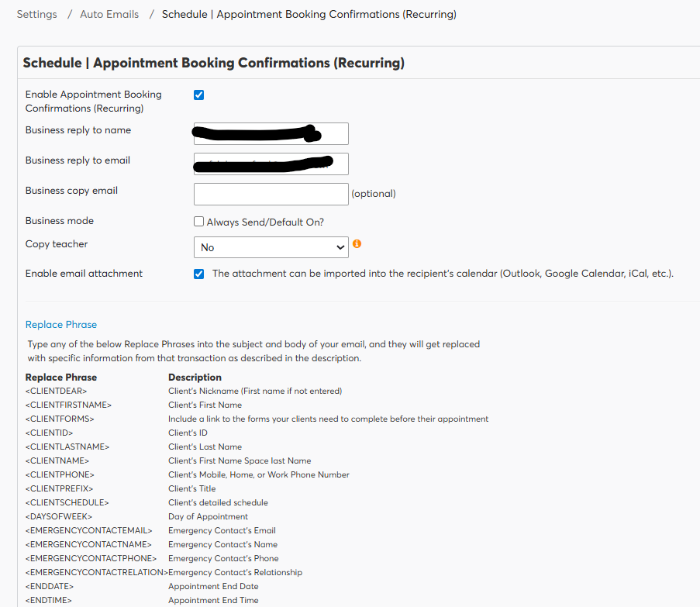This screenshot has width=700, height=607.
Task: Toggle Enable Appointment Booking Confirmations checkbox
Action: click(x=198, y=95)
